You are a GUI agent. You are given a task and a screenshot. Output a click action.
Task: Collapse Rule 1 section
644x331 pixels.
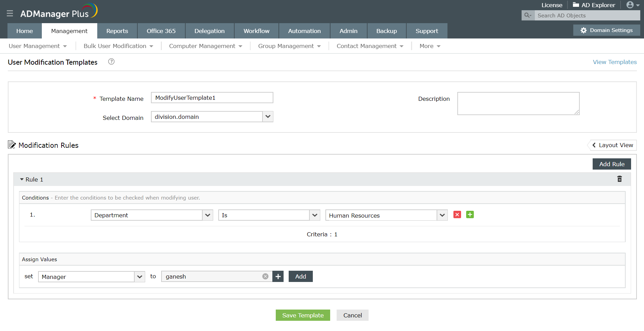22,179
